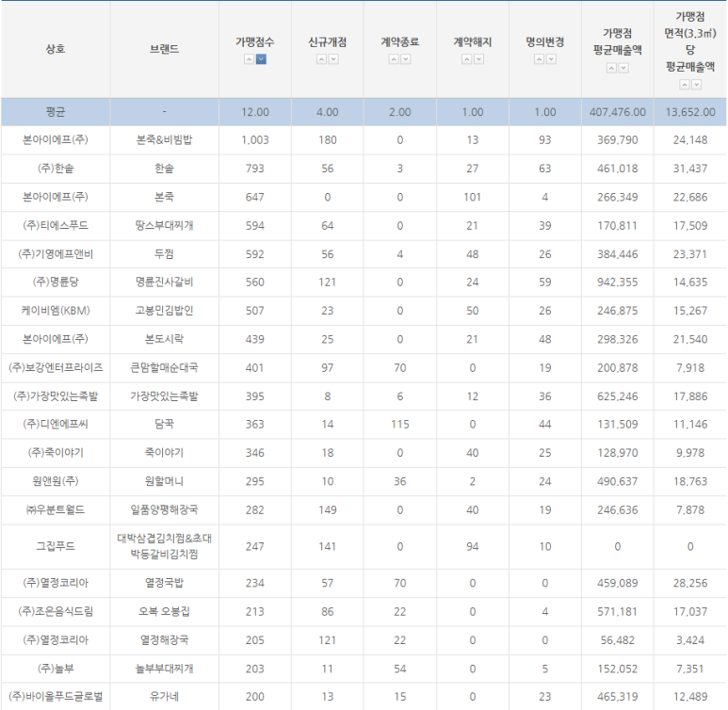This screenshot has height=710, width=728.
Task: Sort 면적당 평균매출액 ascending
Action: [x=685, y=85]
